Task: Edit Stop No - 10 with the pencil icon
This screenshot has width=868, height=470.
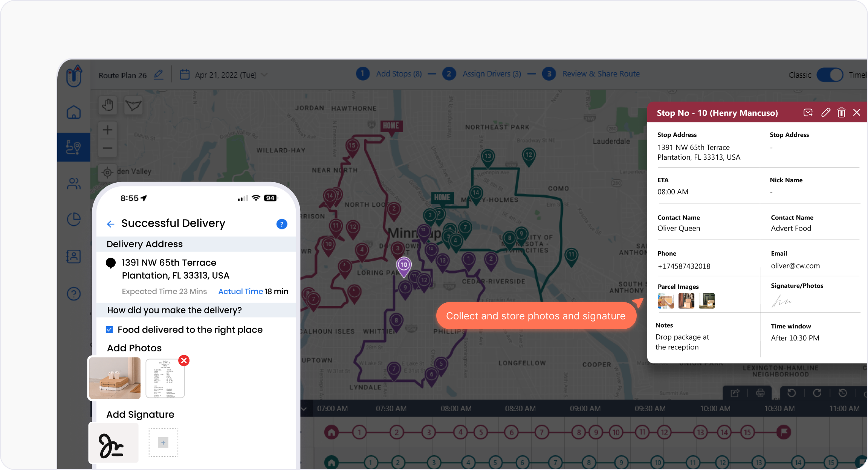Action: (826, 112)
